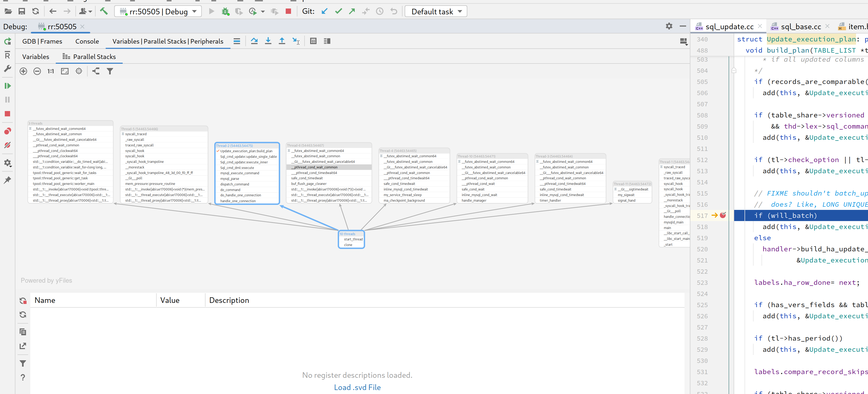The height and width of the screenshot is (394, 868).
Task: Click the green Debug bug icon
Action: (225, 11)
